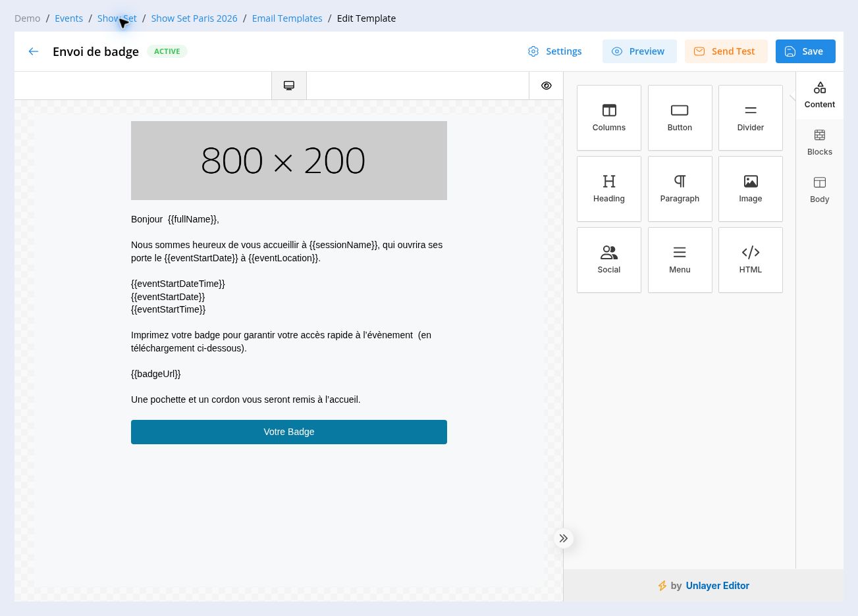858x616 pixels.
Task: Go back using the left arrow
Action: [34, 51]
